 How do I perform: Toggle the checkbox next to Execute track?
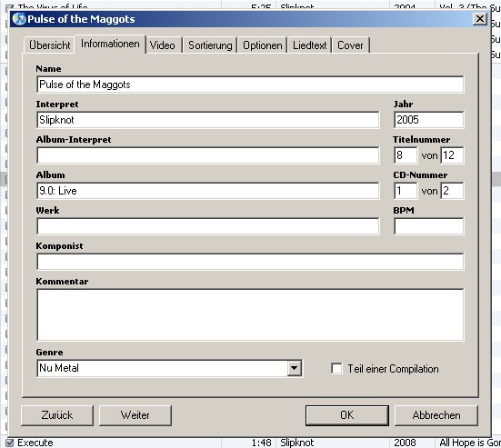[x=10, y=443]
